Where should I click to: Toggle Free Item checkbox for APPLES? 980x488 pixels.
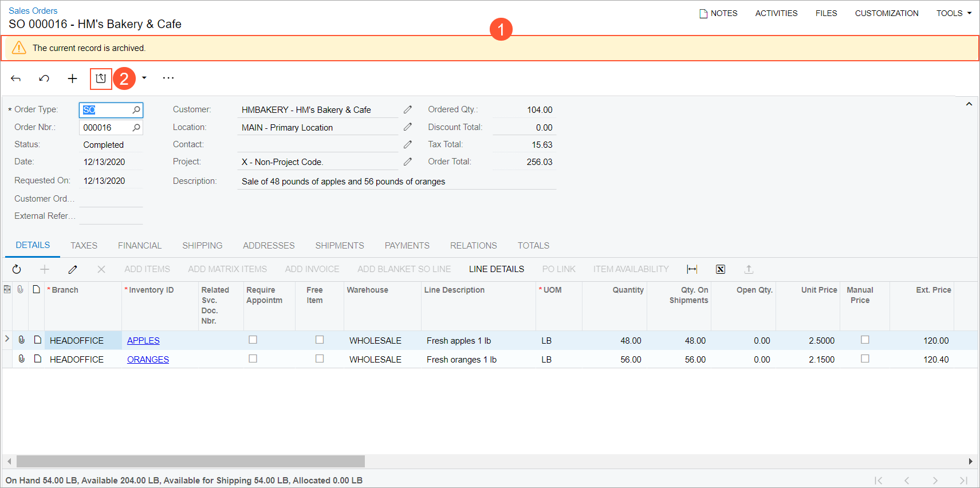[x=320, y=340]
